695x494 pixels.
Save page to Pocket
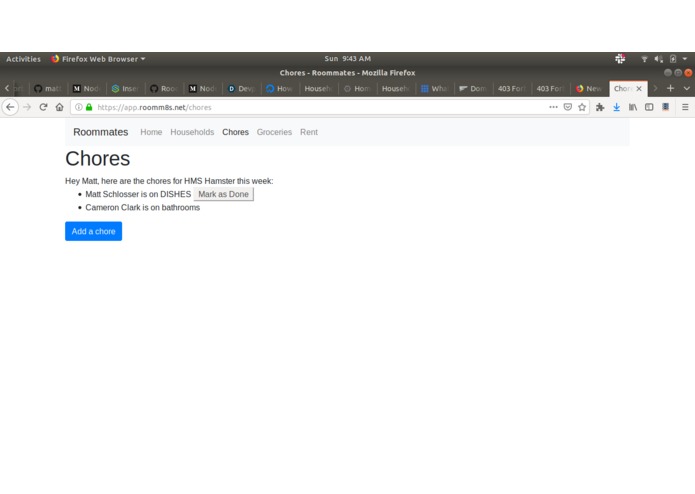point(568,107)
